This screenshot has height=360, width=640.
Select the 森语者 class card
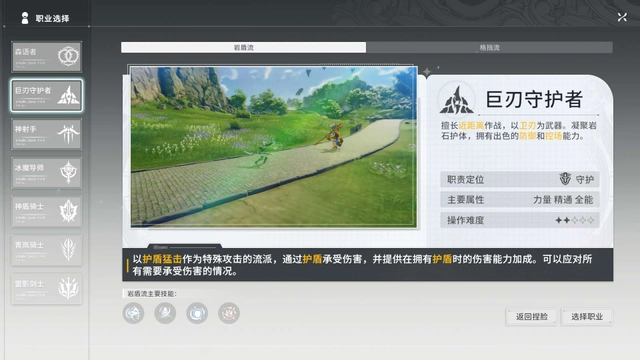tap(47, 56)
